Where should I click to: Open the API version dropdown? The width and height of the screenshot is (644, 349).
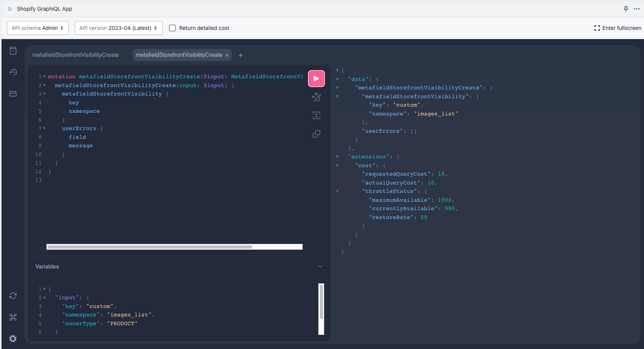(x=118, y=28)
